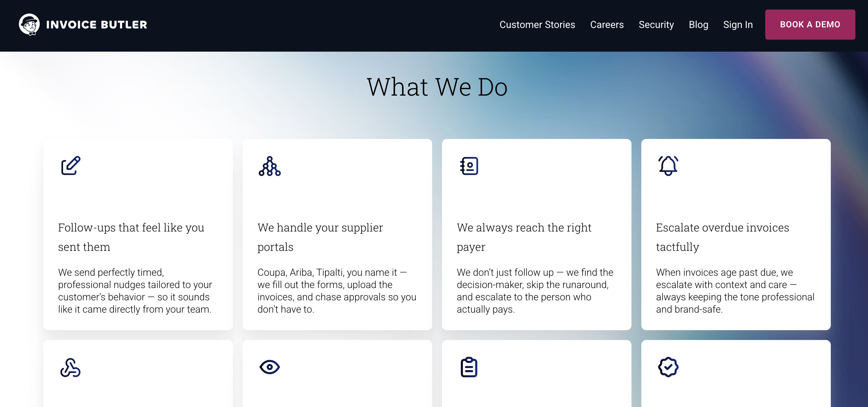Click the Invoice Butler brand name text

[x=96, y=25]
